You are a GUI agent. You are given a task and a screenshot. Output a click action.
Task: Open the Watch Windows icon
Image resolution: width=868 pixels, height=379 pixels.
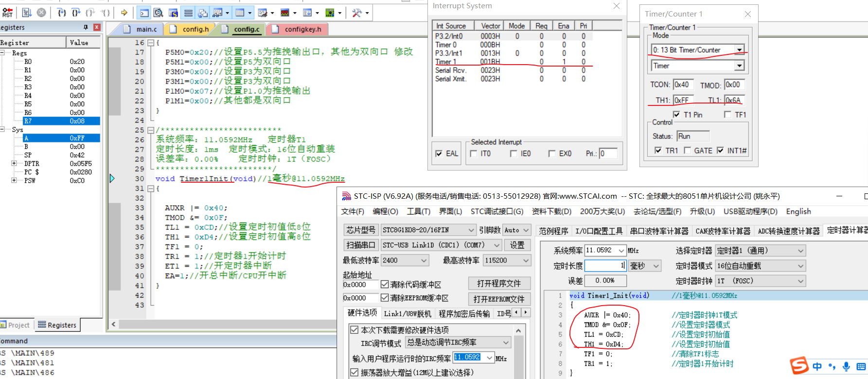coord(218,13)
